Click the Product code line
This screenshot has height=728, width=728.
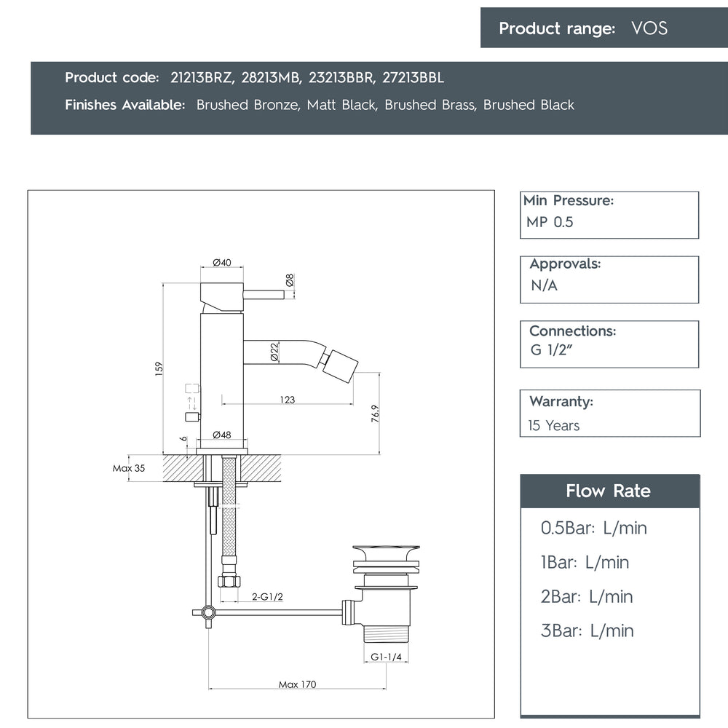point(254,78)
